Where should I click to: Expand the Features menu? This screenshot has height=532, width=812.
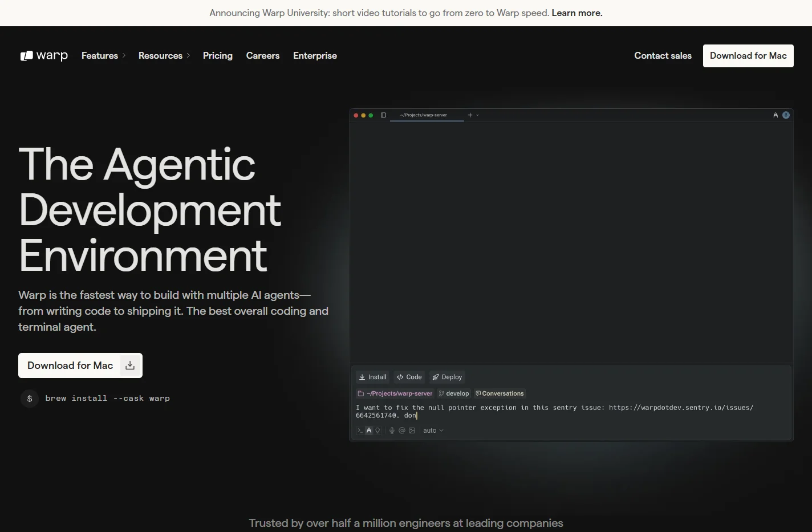[x=103, y=55]
